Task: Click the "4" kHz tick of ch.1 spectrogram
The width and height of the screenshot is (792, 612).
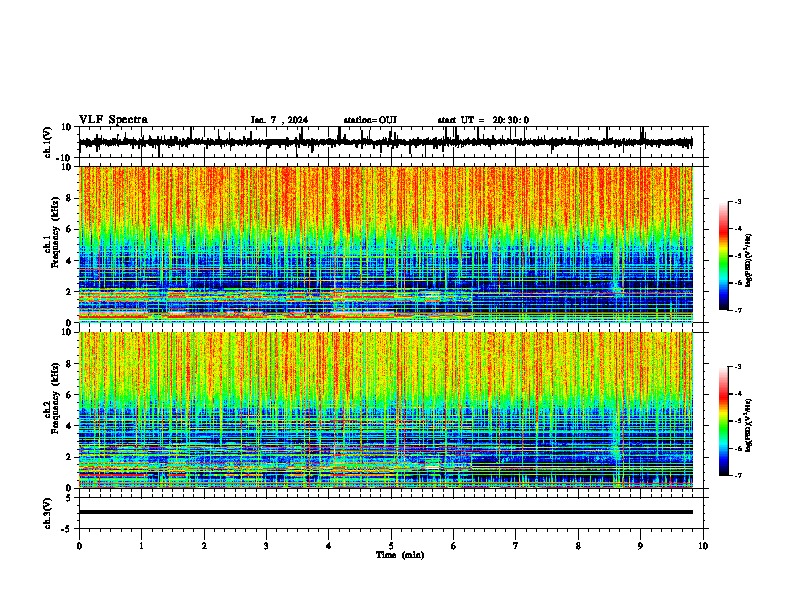Action: click(x=70, y=261)
